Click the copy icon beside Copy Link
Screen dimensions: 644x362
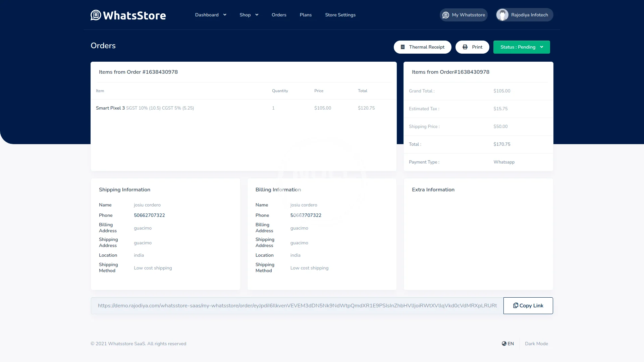[516, 305]
